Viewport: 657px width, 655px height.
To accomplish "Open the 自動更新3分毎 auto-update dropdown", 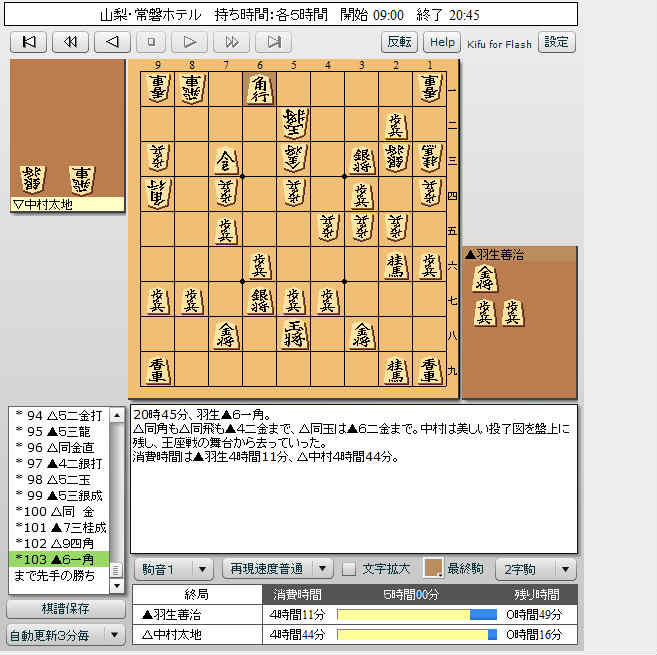I will 66,634.
